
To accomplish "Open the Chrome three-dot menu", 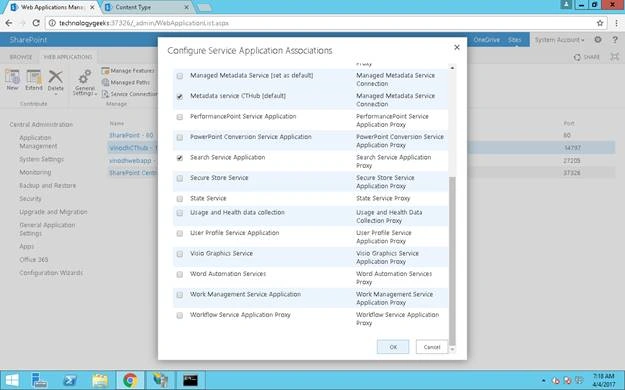I will pos(616,23).
